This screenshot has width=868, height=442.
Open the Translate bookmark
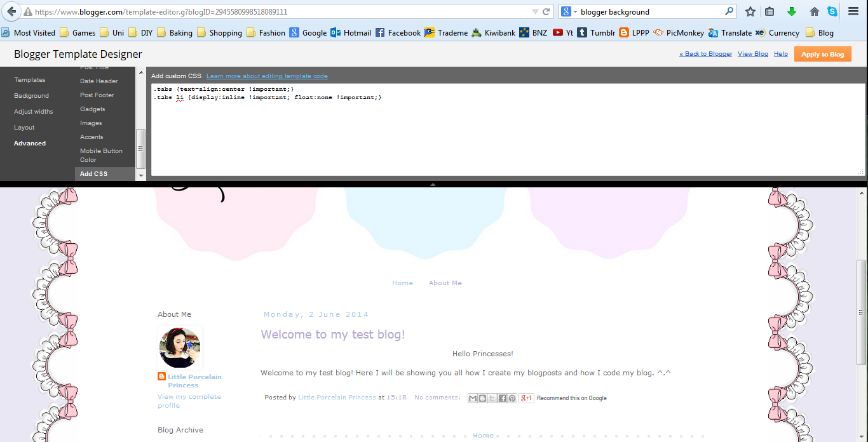coord(730,33)
